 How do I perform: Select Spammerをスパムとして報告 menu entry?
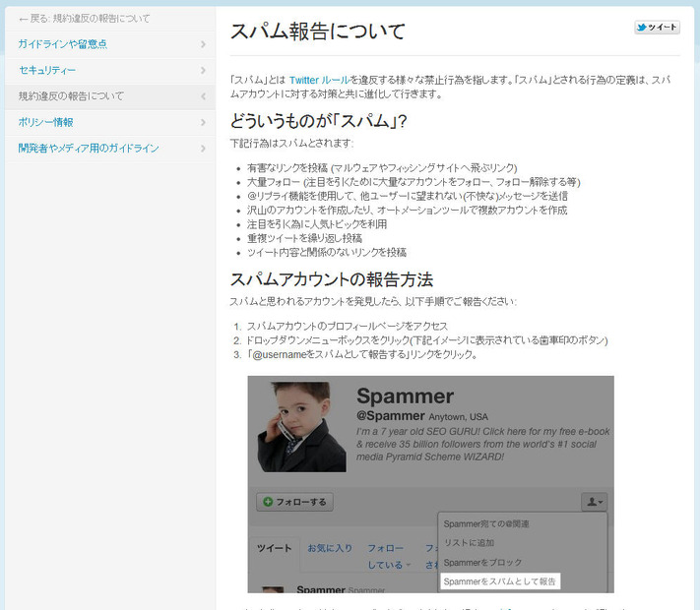500,581
